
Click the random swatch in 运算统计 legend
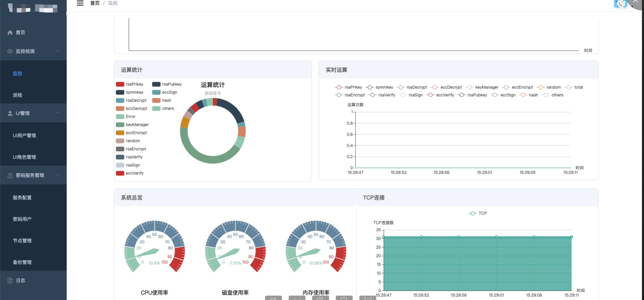click(120, 141)
